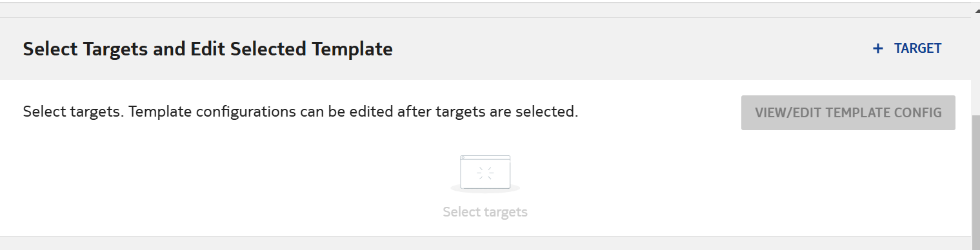Click the title bar strip of window illustration
The height and width of the screenshot is (250, 980).
tap(485, 158)
